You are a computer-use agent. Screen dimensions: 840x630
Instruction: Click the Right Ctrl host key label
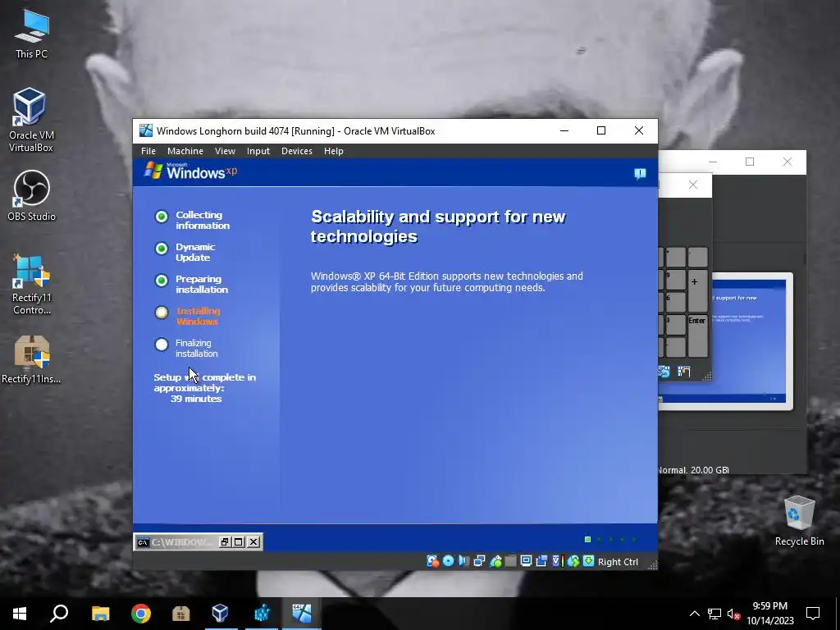tap(618, 562)
